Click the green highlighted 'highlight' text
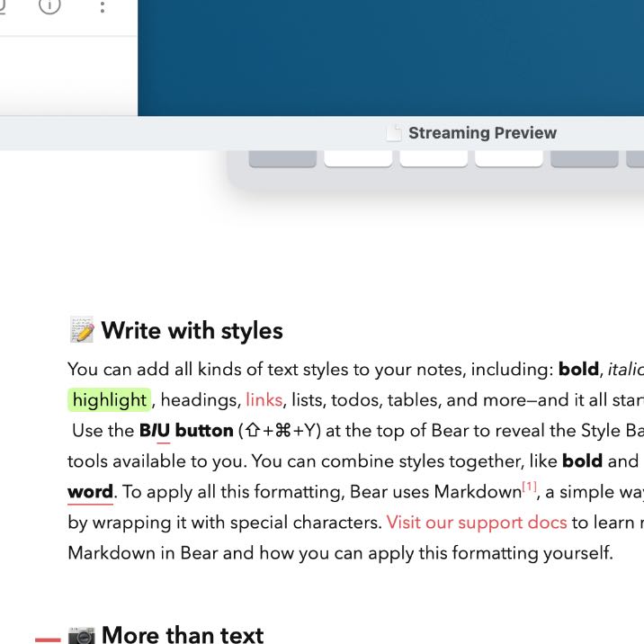Viewport: 644px width, 644px height. 109,399
